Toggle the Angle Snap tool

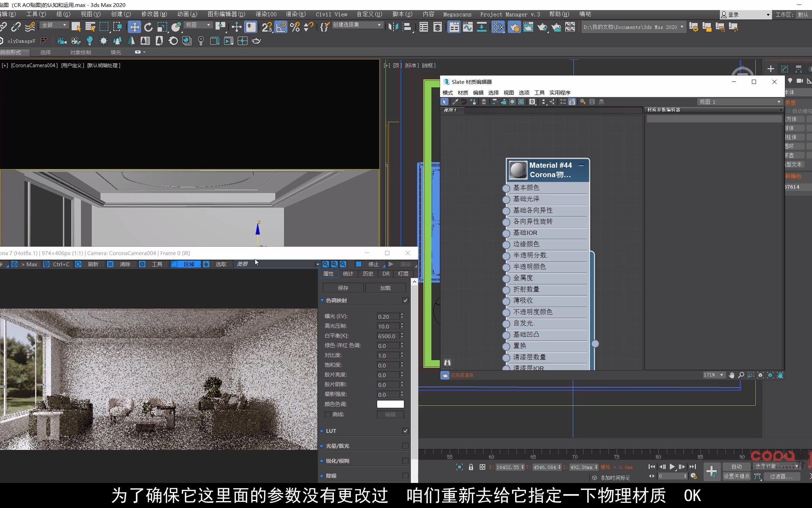point(281,27)
